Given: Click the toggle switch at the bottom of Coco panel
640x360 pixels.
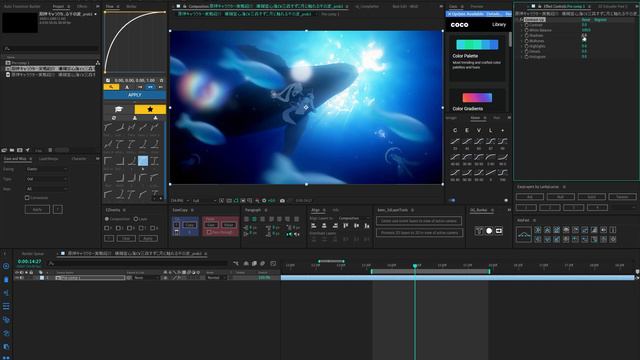Looking at the screenshot, I should tap(452, 200).
